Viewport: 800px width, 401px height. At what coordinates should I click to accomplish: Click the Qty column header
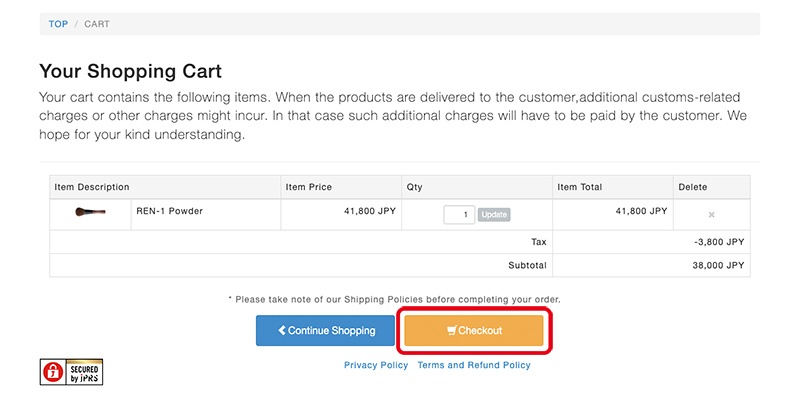tap(414, 187)
